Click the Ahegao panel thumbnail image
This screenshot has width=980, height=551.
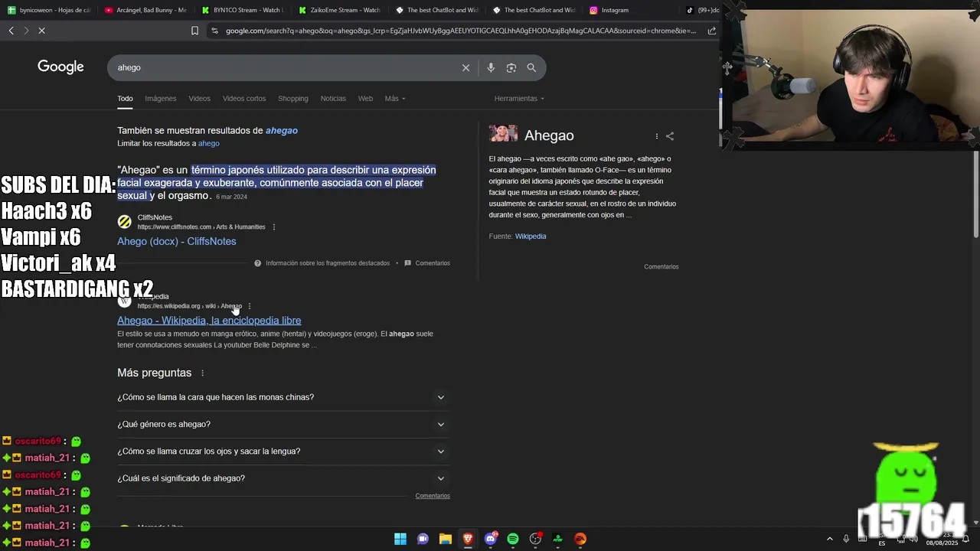click(503, 134)
